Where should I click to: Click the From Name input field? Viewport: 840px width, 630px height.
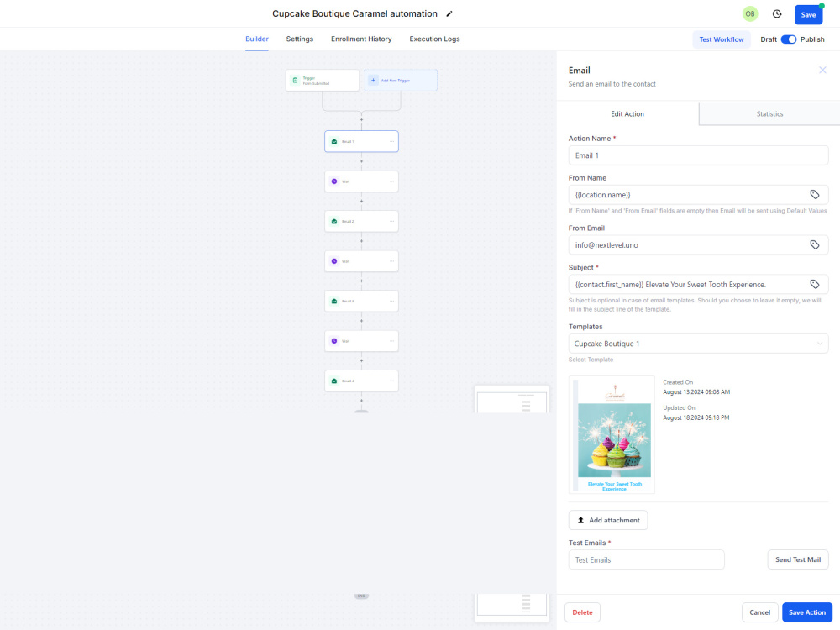coord(698,195)
